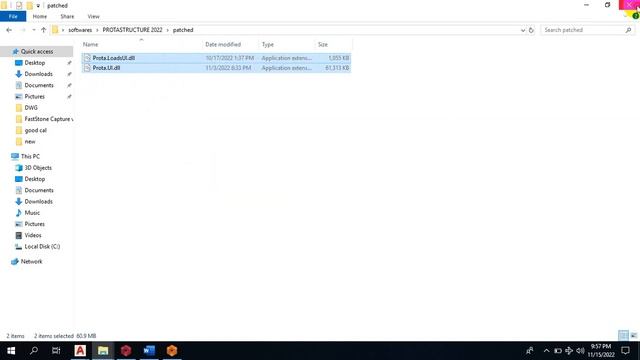Refresh the patched folder view
Image resolution: width=640 pixels, height=360 pixels.
(531, 30)
